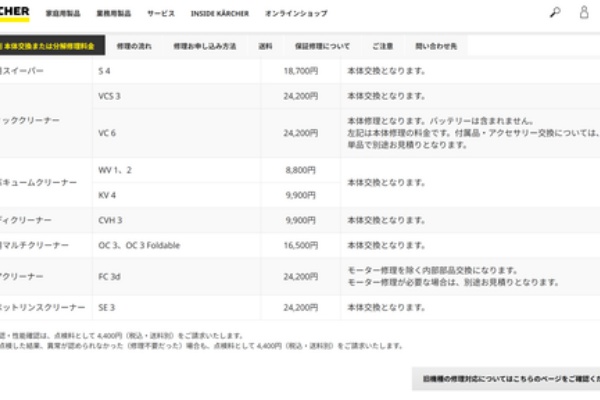Click the 24,200円 price for VCS 3
Image resolution: width=600 pixels, height=400 pixels.
point(301,96)
